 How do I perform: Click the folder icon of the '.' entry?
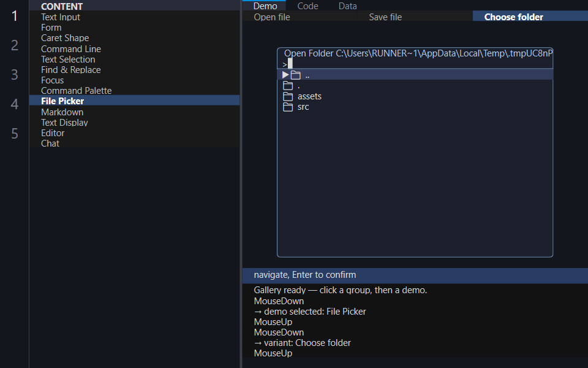(x=288, y=86)
